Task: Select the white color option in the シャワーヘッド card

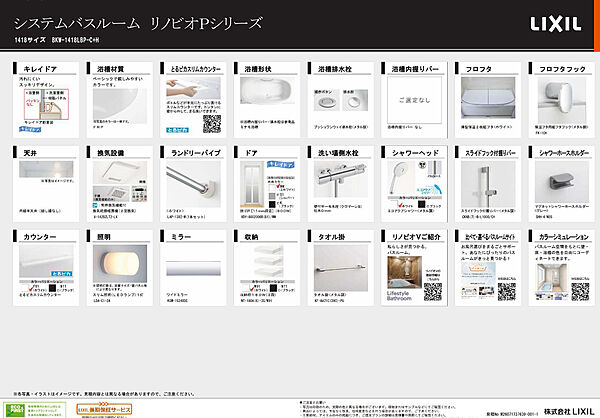Action: 394,204
